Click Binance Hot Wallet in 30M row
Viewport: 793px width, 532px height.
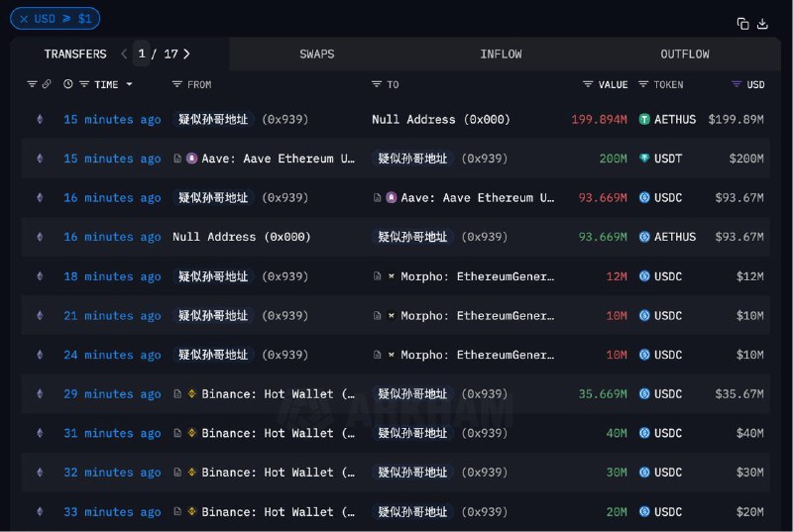pyautogui.click(x=279, y=473)
